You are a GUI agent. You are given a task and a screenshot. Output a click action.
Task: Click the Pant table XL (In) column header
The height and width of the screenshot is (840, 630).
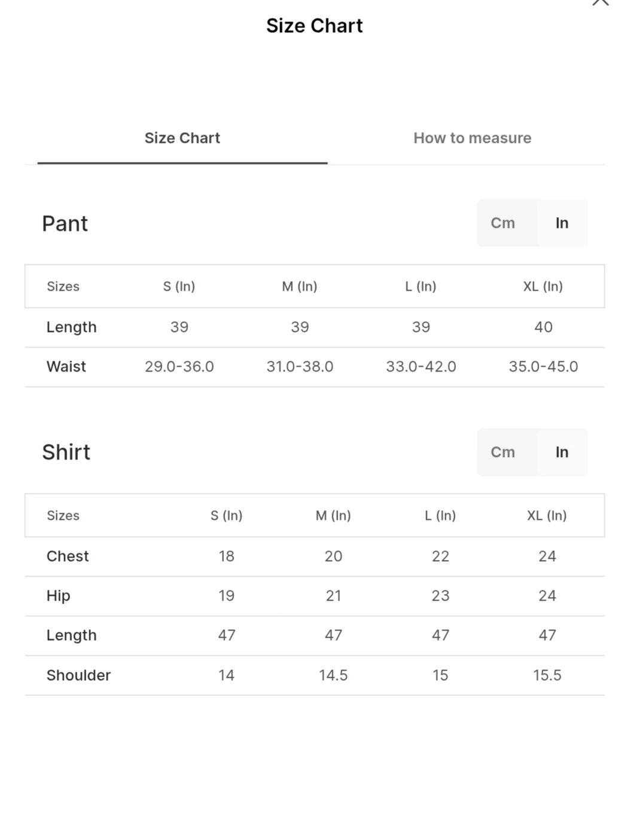click(543, 287)
